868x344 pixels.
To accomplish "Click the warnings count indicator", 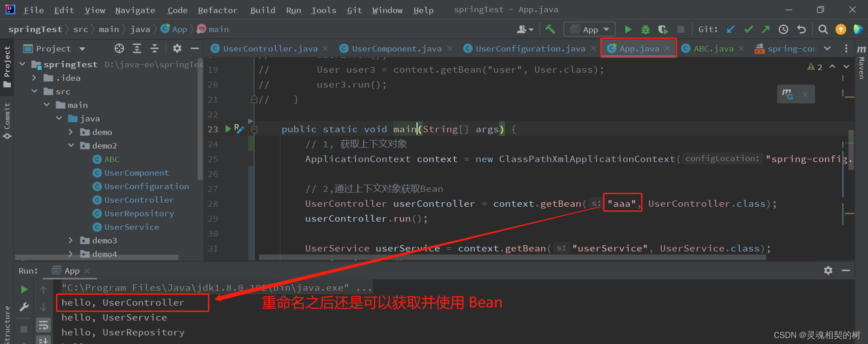I will [815, 67].
